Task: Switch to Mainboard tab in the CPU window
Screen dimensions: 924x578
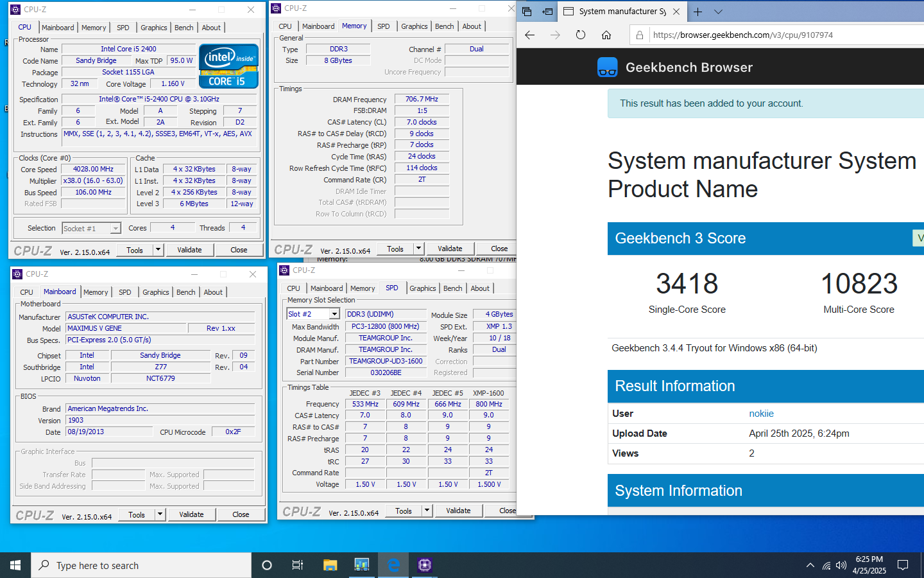Action: [x=58, y=28]
